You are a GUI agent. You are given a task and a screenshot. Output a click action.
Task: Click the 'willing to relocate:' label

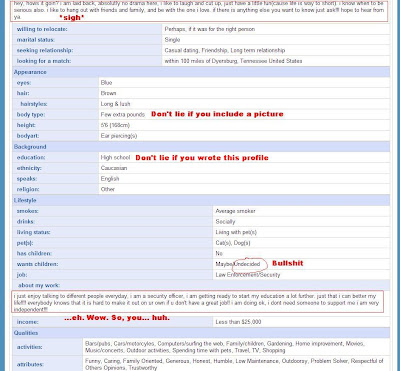pos(42,29)
